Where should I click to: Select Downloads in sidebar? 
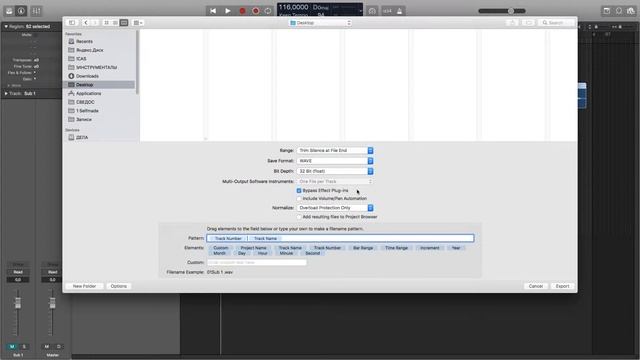pos(87,76)
